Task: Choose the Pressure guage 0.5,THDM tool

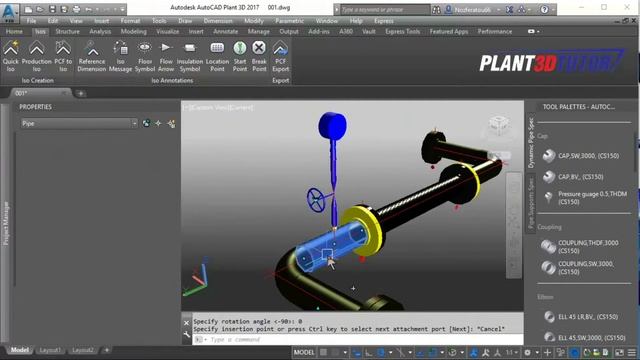Action: pos(586,198)
